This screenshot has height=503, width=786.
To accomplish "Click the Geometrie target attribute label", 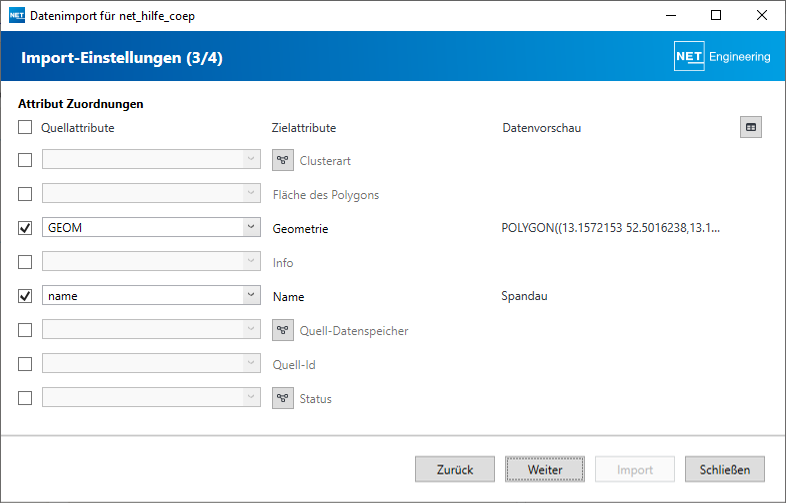I will pyautogui.click(x=300, y=229).
